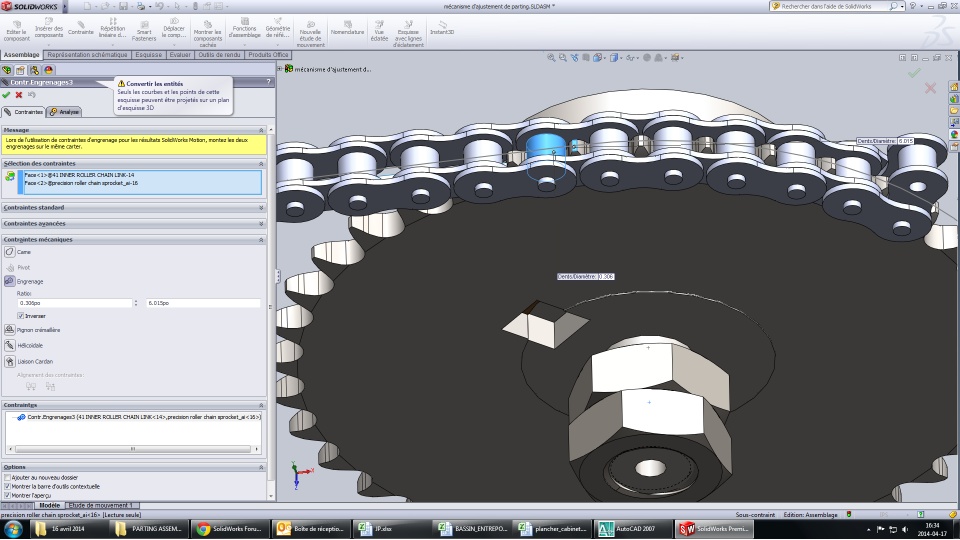Image resolution: width=960 pixels, height=540 pixels.
Task: Open PropertyManager icon tab
Action: [x=20, y=70]
